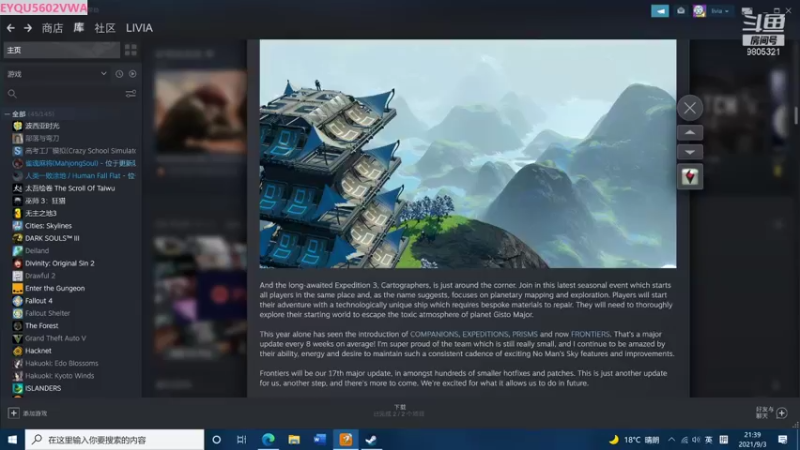Open the 游戏 filter dropdown
800x450 pixels.
coord(57,74)
